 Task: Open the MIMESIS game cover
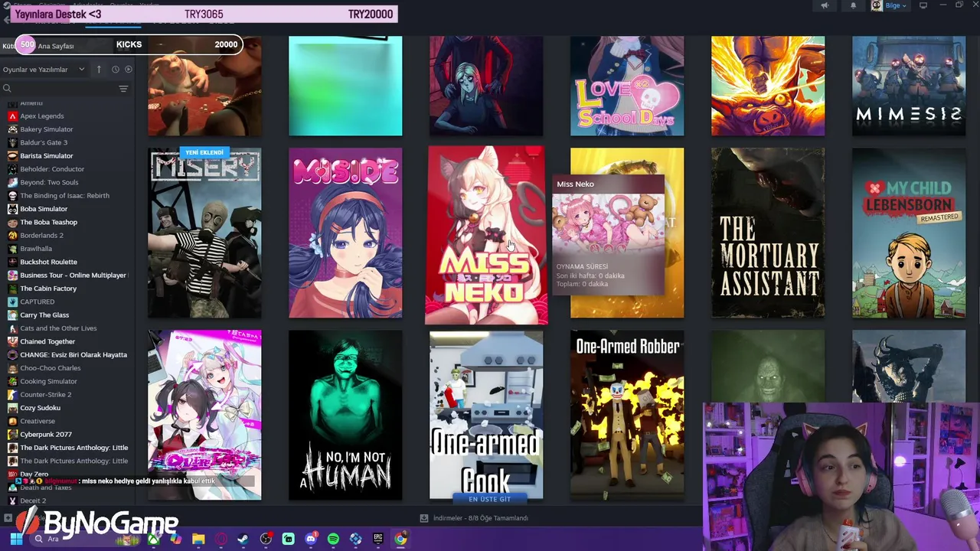(x=909, y=86)
